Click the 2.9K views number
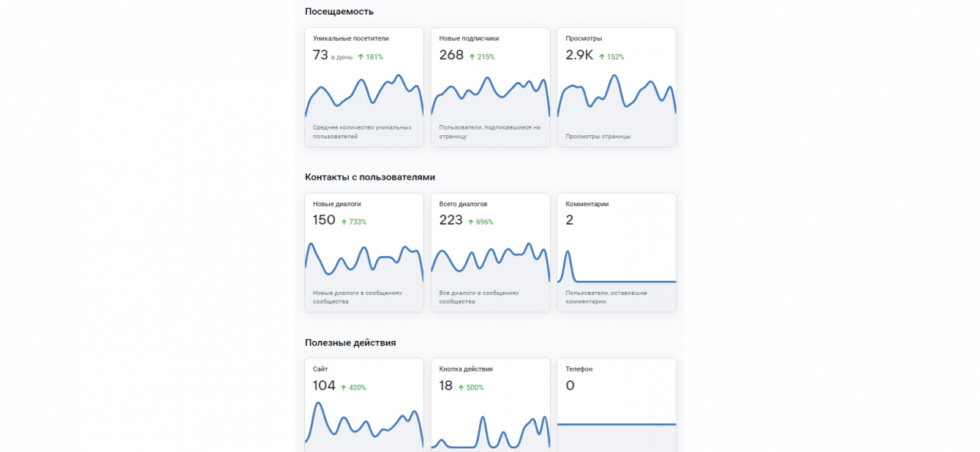980x452 pixels. coord(579,55)
